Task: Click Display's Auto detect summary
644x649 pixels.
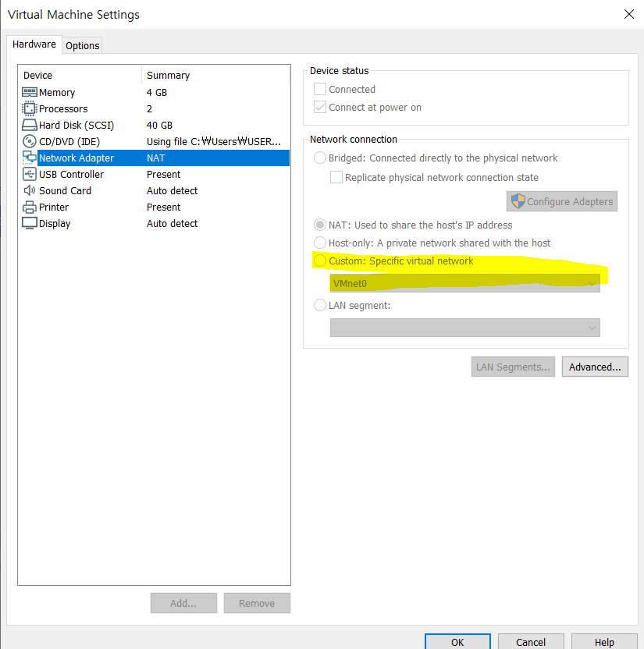Action: 172,224
